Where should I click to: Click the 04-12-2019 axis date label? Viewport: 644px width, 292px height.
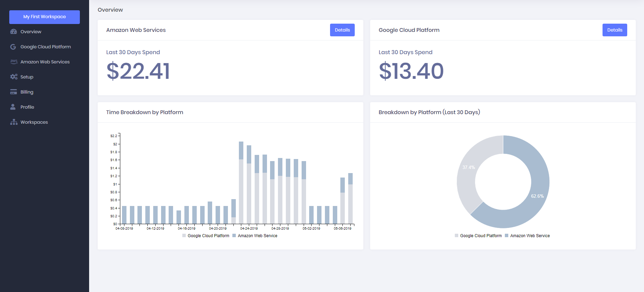156,229
